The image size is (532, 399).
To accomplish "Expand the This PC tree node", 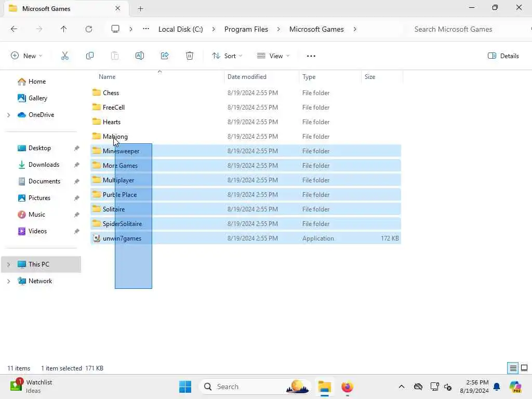I will pos(8,264).
